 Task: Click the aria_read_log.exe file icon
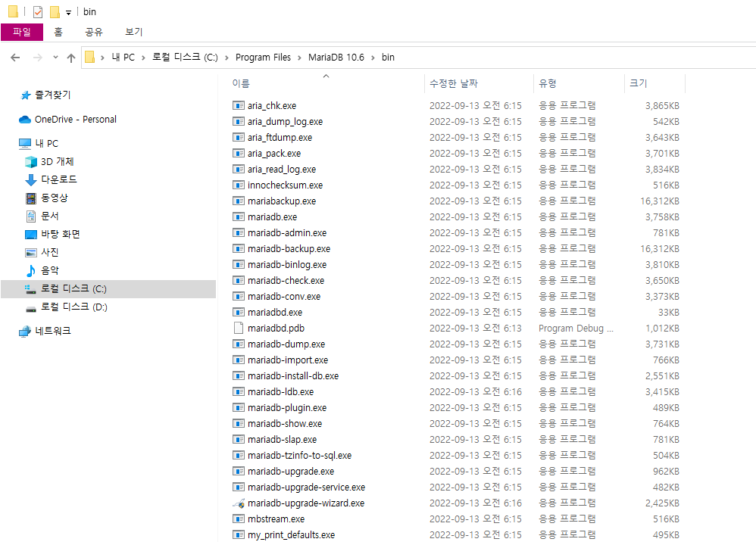point(238,169)
